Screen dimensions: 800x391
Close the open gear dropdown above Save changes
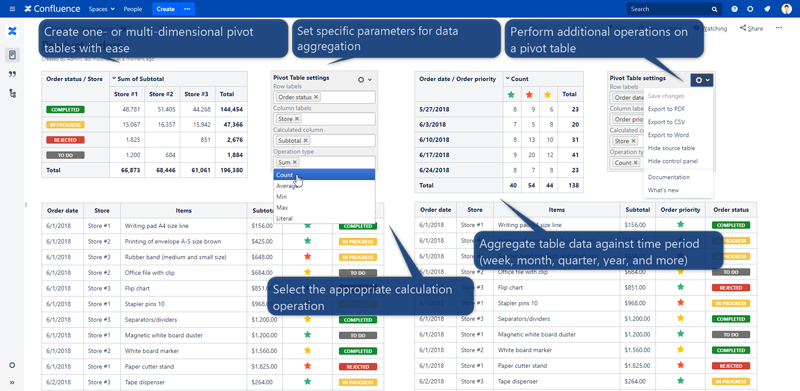point(702,80)
